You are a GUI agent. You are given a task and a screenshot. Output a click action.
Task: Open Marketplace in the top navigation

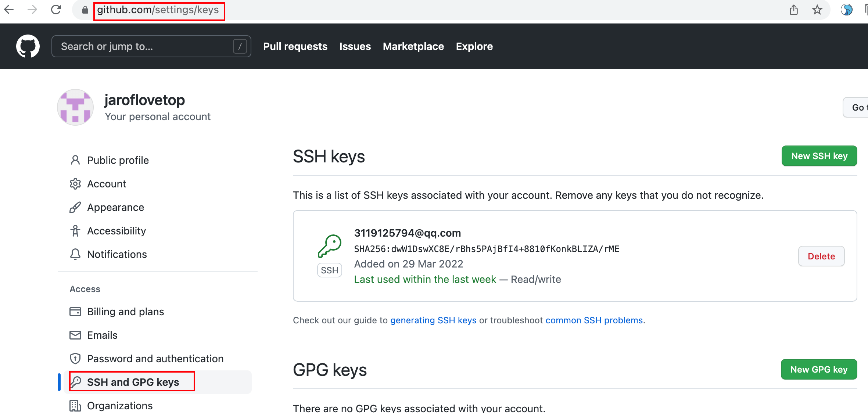click(x=413, y=46)
